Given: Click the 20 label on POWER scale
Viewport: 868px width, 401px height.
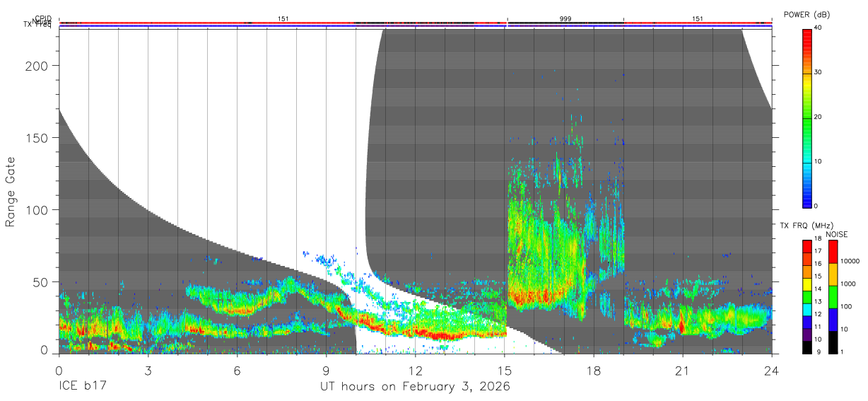Looking at the screenshot, I should 818,117.
